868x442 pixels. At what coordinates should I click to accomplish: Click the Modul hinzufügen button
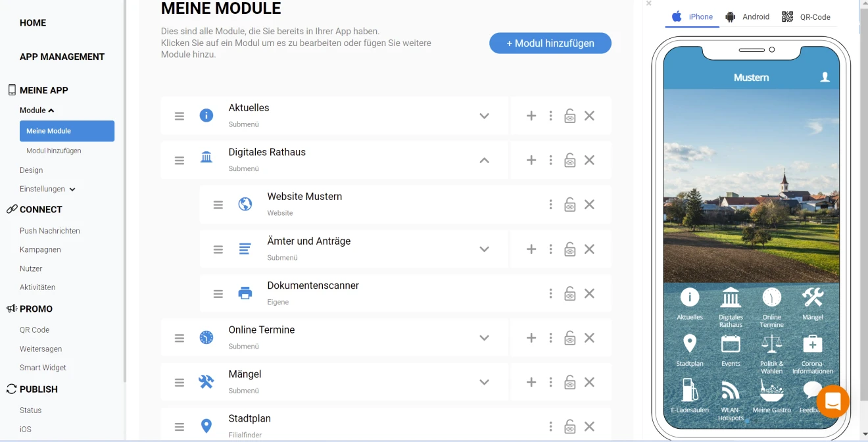550,43
